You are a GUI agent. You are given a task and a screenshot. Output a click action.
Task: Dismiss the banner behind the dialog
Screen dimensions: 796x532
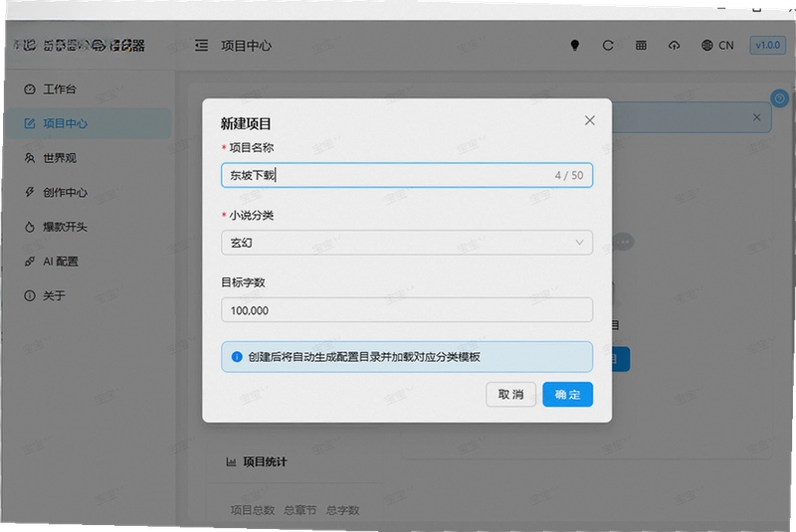click(x=756, y=117)
